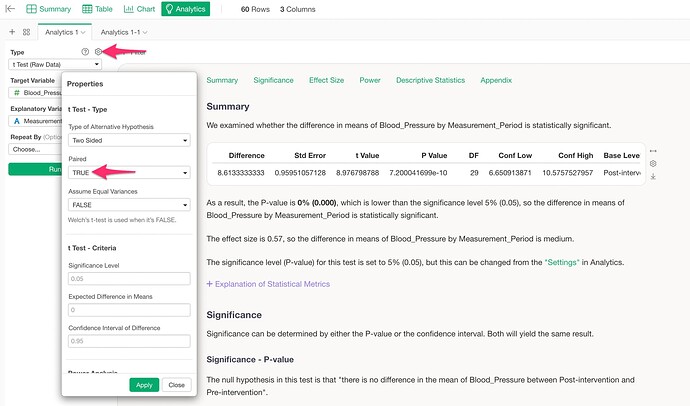Viewport: 690px width, 406px height.
Task: Click the Apply button in Properties
Action: (x=144, y=384)
